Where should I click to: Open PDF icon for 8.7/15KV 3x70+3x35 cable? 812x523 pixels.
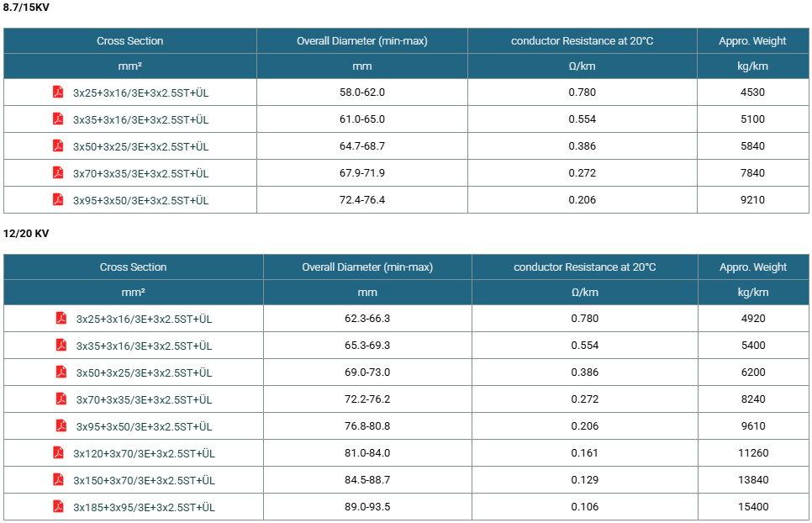point(58,172)
